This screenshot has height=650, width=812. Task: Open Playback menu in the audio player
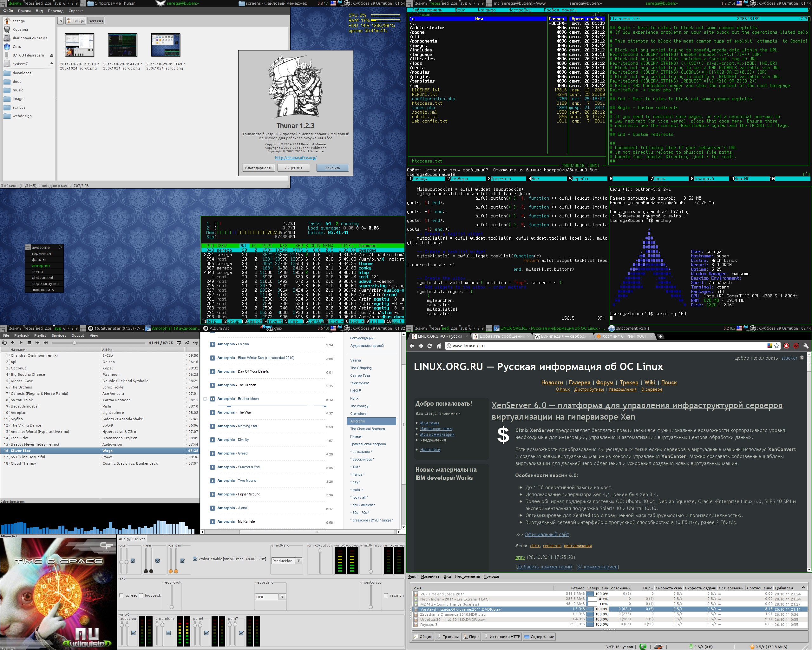[22, 335]
